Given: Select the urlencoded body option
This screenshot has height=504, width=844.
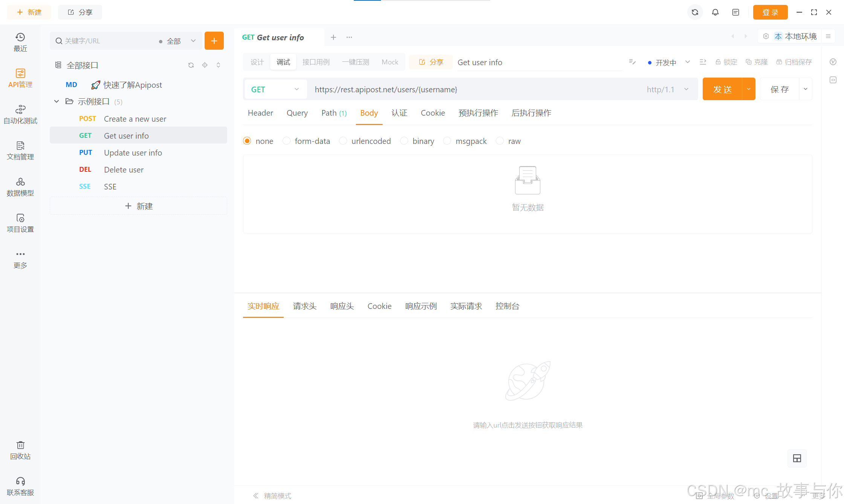Looking at the screenshot, I should point(343,141).
